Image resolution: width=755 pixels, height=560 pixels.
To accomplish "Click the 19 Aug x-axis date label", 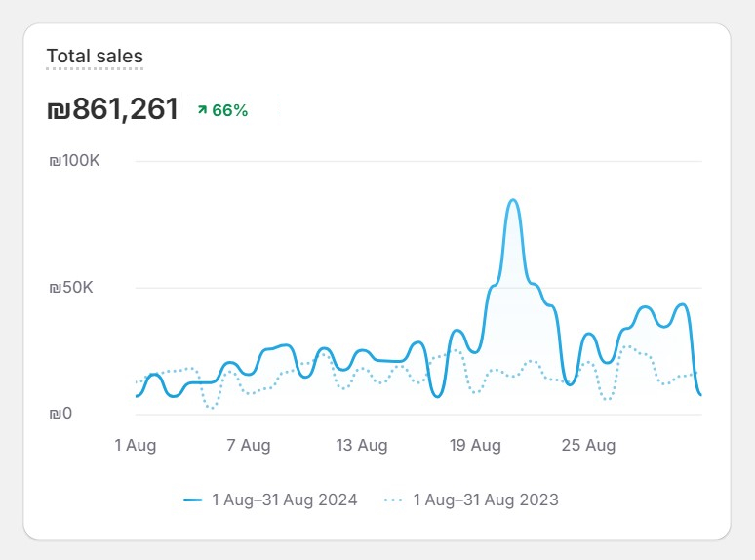I will [x=475, y=445].
